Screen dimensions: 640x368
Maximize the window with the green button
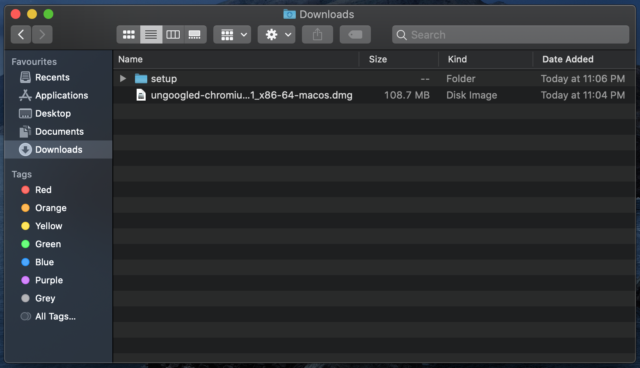[48, 14]
